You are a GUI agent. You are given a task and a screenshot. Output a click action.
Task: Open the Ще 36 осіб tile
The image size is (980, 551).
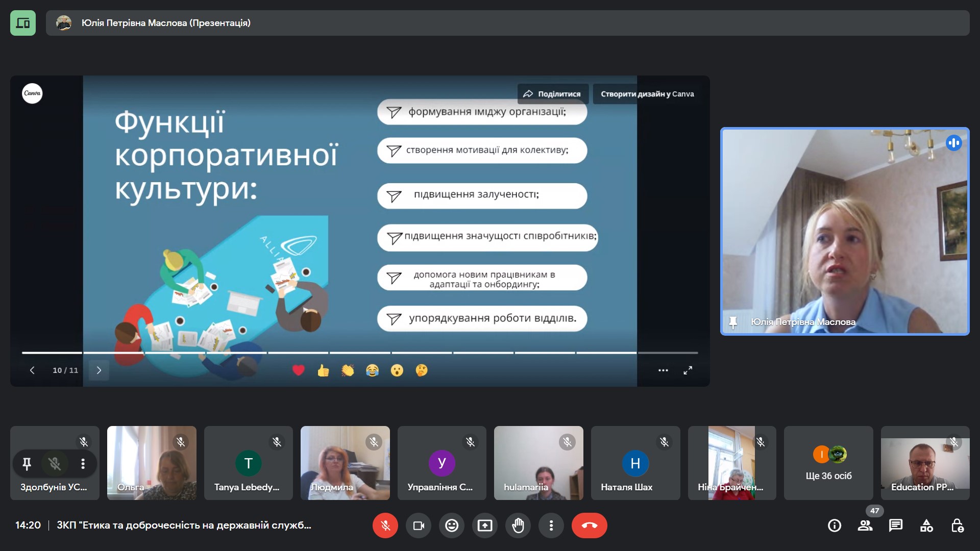[828, 463]
